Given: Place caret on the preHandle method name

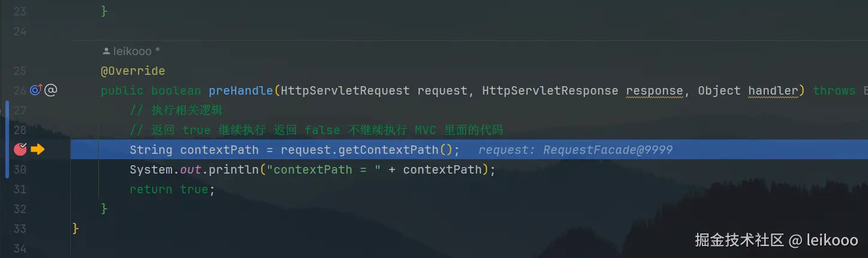Looking at the screenshot, I should coord(241,91).
